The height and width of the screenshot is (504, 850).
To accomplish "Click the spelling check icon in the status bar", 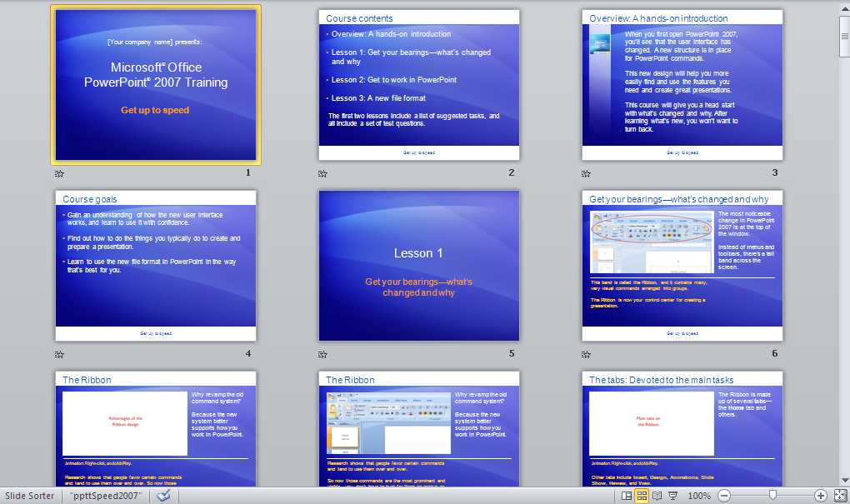I will (x=163, y=495).
